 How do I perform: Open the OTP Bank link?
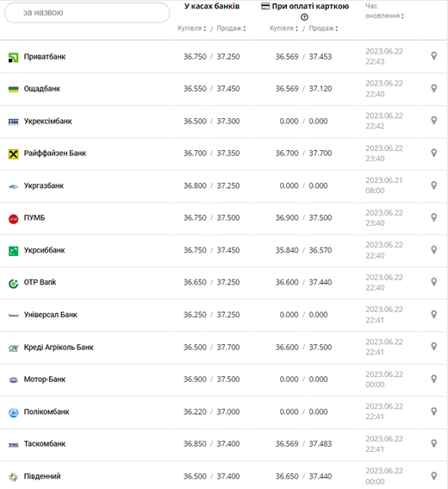(x=40, y=282)
